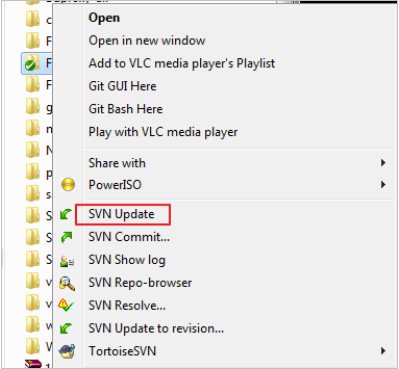Click the SVN Commit arrow icon

(x=67, y=237)
